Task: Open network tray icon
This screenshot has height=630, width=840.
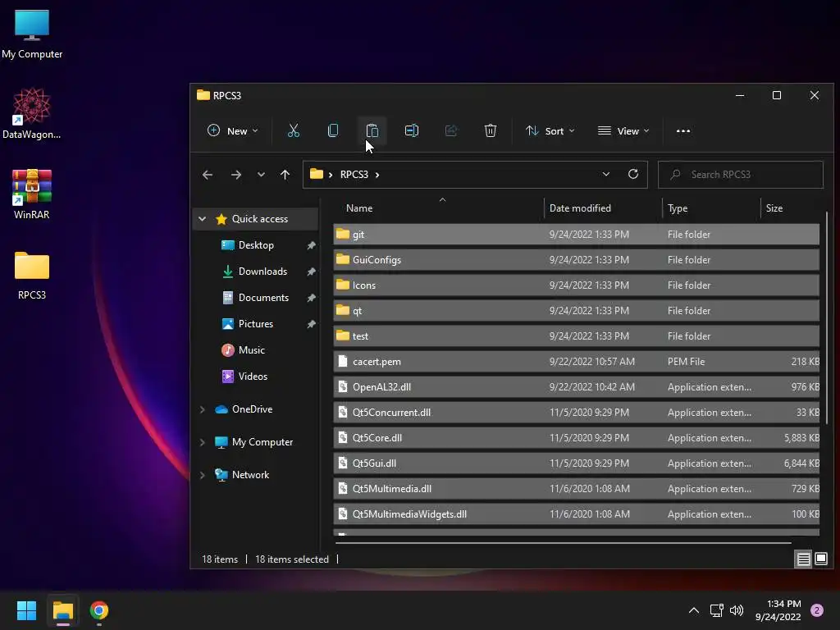Action: coord(716,610)
